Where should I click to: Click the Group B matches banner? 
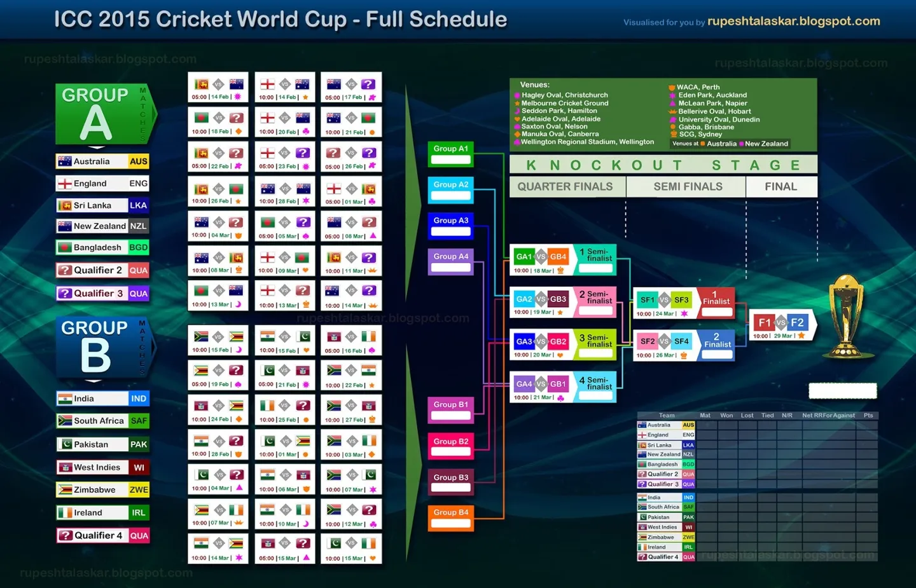coord(105,348)
